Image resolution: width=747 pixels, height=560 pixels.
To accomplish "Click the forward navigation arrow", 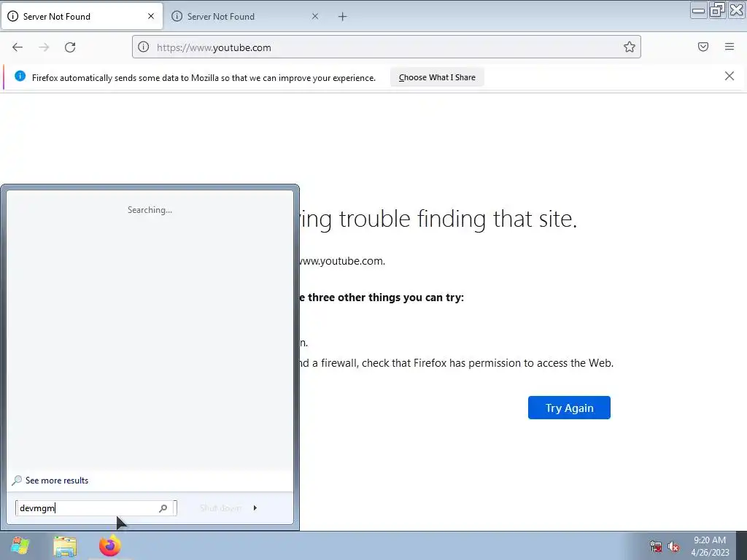I will (44, 47).
